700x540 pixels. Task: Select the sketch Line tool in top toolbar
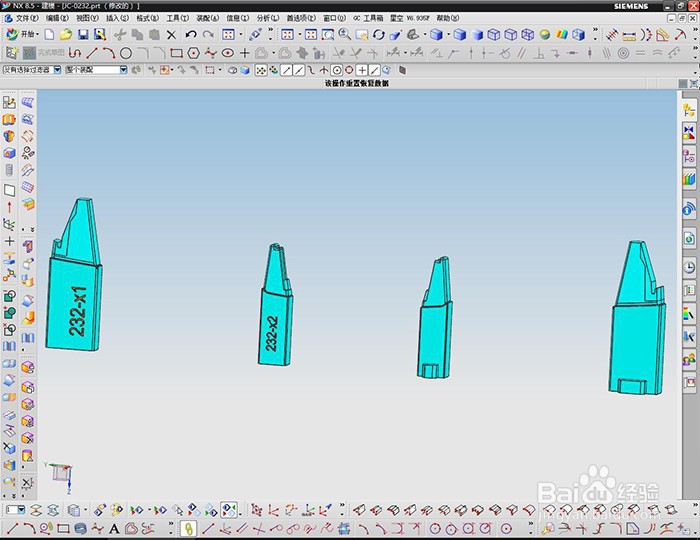click(92, 54)
